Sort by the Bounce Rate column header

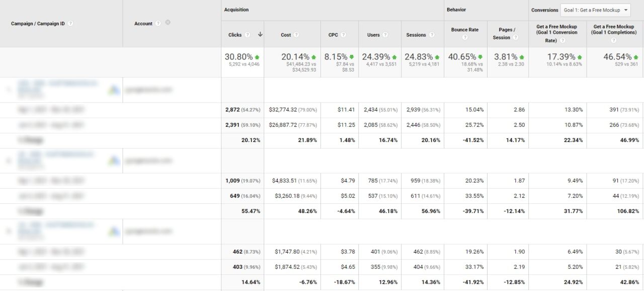pyautogui.click(x=465, y=30)
